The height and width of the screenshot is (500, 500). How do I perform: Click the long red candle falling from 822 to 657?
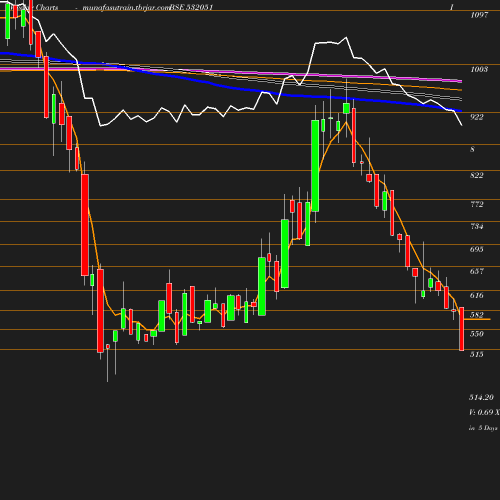(x=85, y=225)
